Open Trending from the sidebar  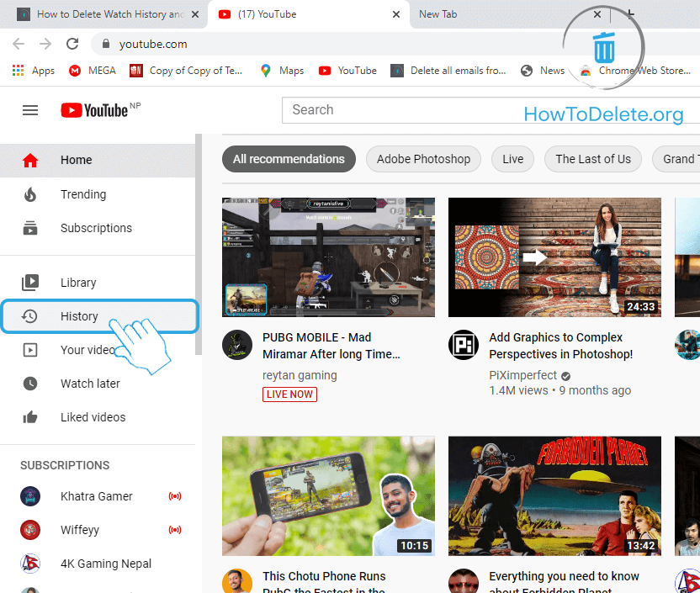click(x=82, y=194)
